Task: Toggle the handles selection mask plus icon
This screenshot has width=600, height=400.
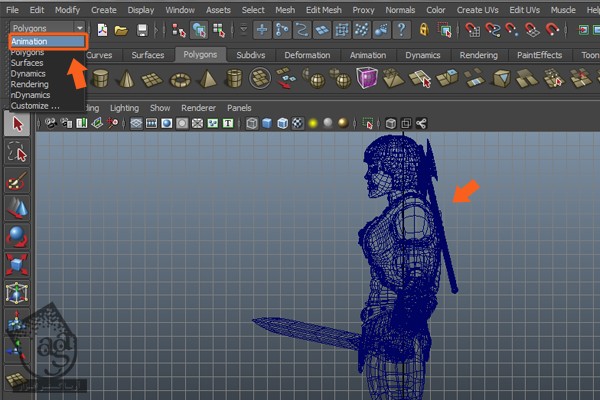Action: click(x=262, y=30)
